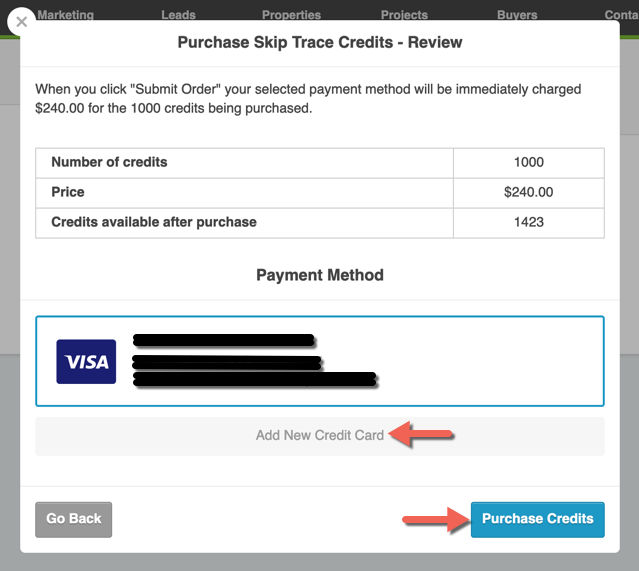Click the Price row label
Screen dimensions: 639x571
click(68, 192)
